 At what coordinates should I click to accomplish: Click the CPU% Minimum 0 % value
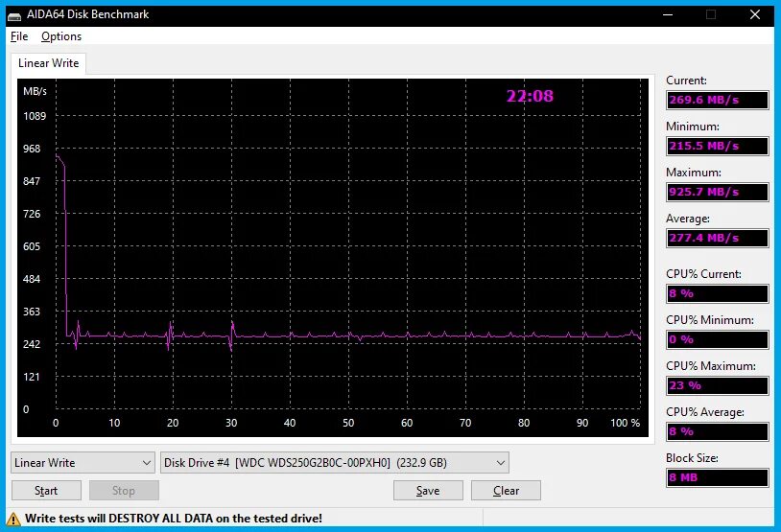[718, 340]
